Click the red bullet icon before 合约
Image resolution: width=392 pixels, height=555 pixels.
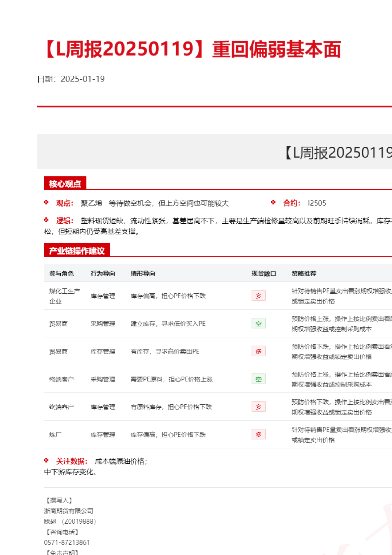pos(273,203)
